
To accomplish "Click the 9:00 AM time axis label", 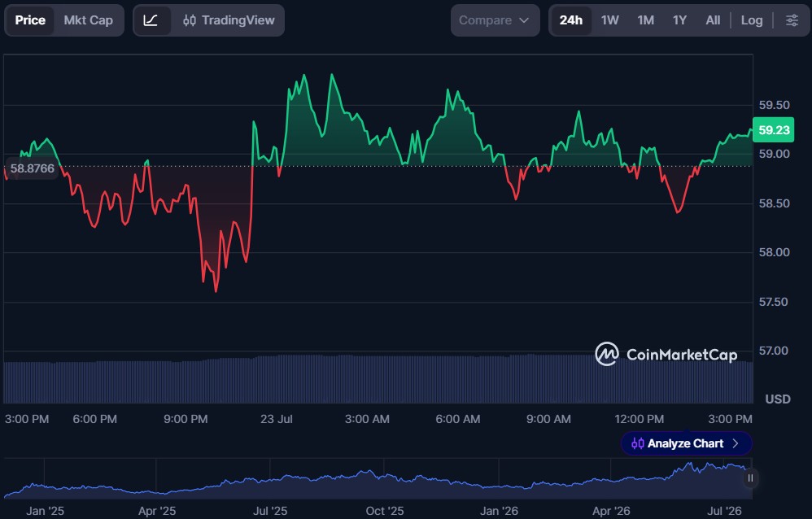I will 548,419.
